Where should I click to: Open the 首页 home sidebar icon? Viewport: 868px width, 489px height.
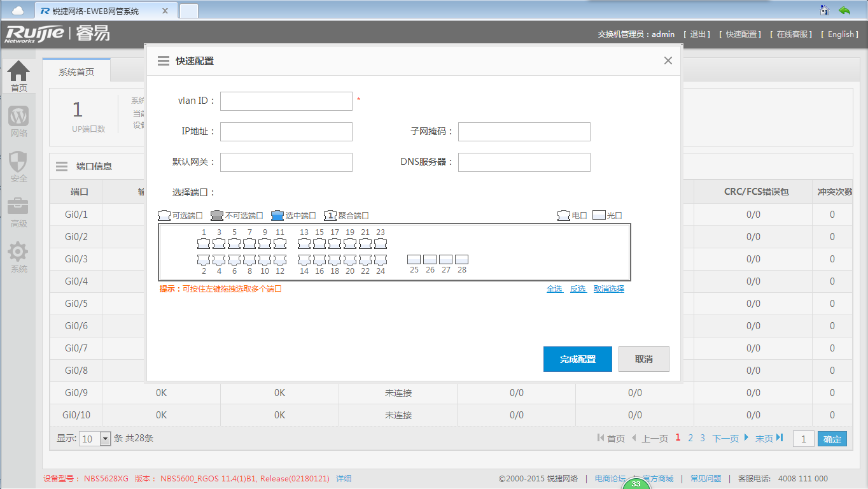(x=18, y=76)
